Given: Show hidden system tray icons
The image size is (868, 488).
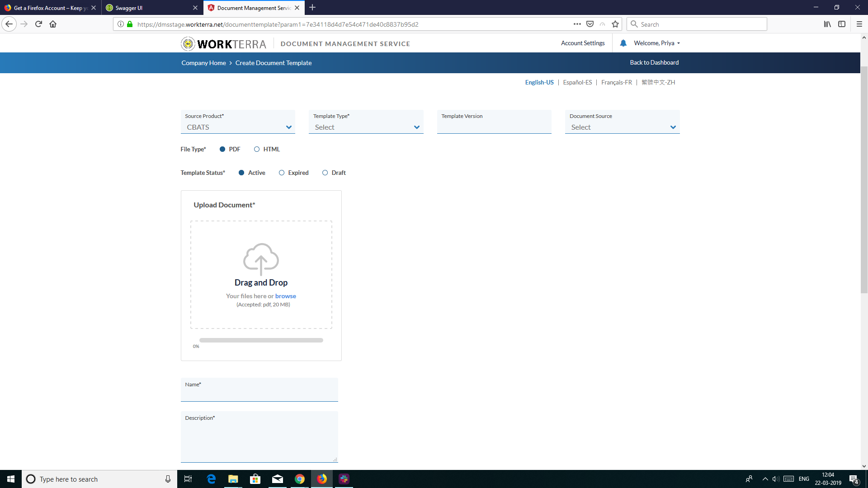Looking at the screenshot, I should 765,479.
